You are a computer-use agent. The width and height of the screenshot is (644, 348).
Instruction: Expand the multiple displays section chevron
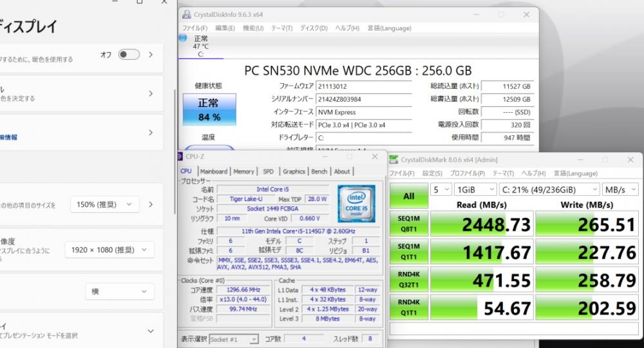point(151,331)
